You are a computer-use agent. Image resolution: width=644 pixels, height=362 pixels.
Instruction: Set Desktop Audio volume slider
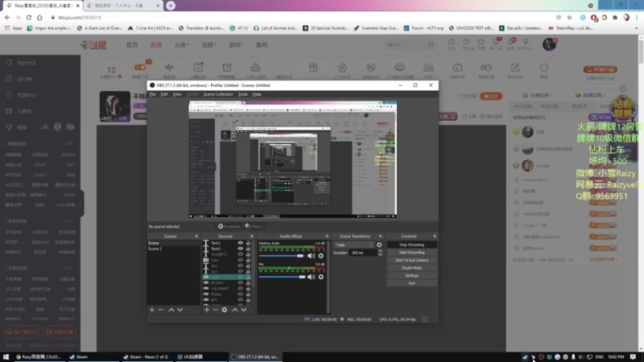(x=281, y=256)
